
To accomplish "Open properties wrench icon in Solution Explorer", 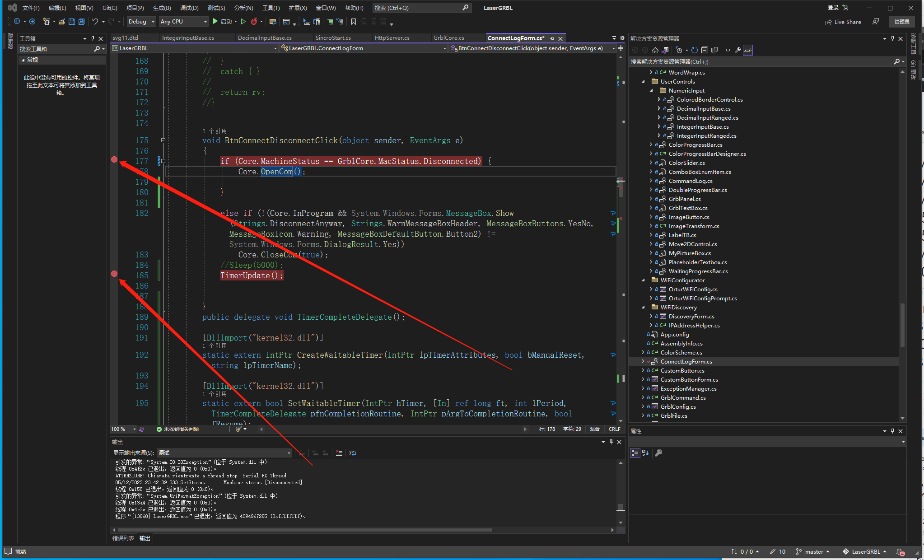I will click(x=738, y=50).
